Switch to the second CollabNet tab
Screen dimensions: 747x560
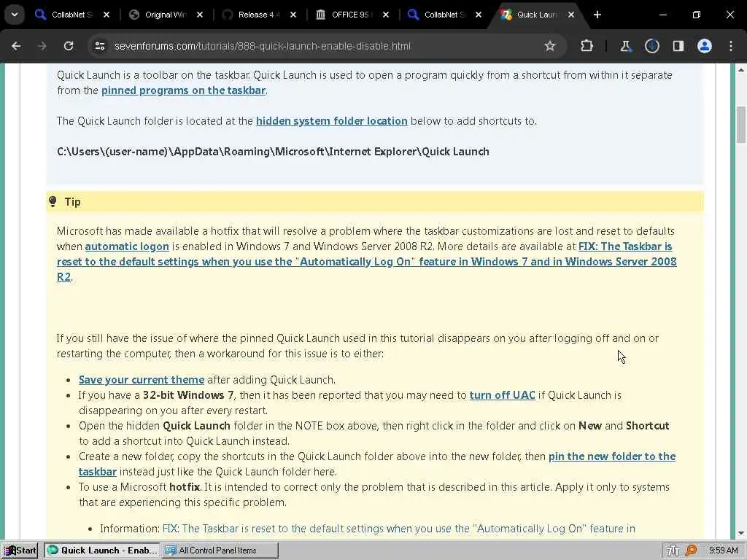pos(444,15)
